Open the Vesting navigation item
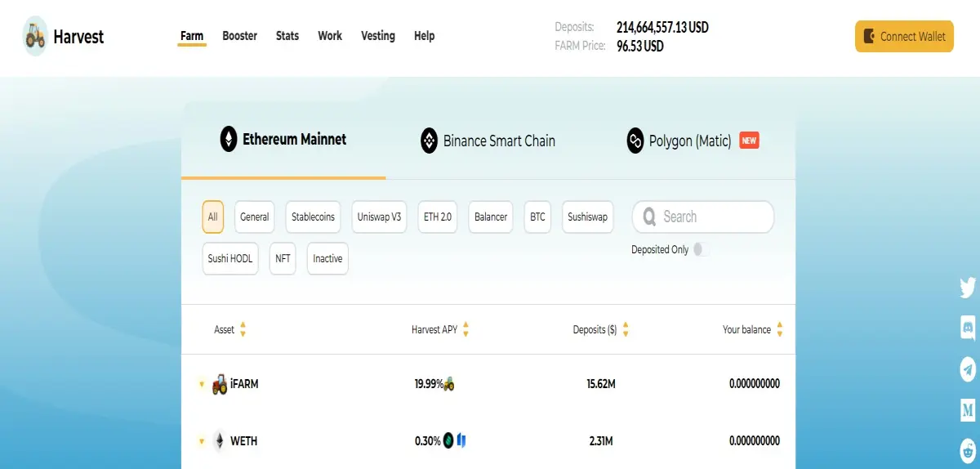 tap(378, 36)
